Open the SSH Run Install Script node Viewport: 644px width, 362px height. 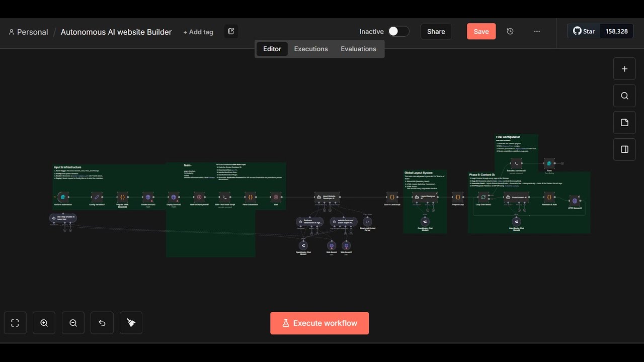[225, 197]
